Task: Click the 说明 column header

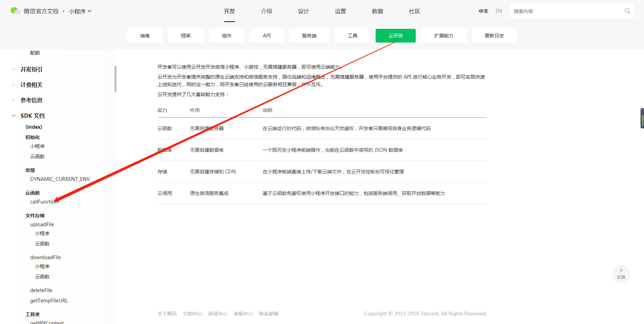Action: tap(267, 110)
